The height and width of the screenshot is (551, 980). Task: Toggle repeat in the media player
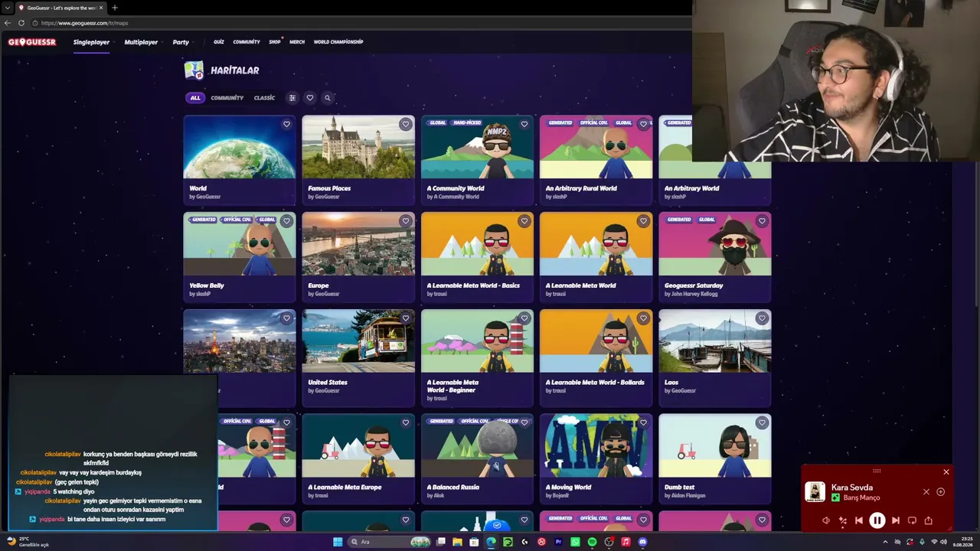(x=912, y=520)
